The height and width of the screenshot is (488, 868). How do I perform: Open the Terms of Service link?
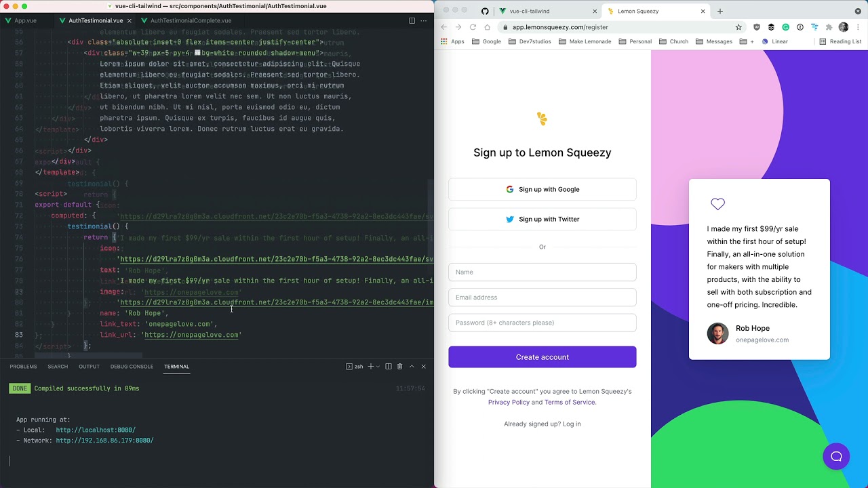(570, 402)
